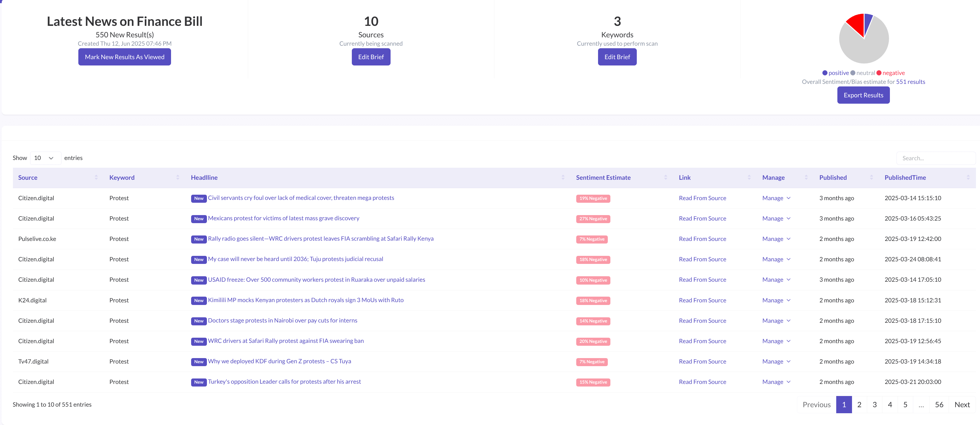Expand Manage dropdown for Tv47.digital row
980x425 pixels.
pyautogui.click(x=776, y=362)
